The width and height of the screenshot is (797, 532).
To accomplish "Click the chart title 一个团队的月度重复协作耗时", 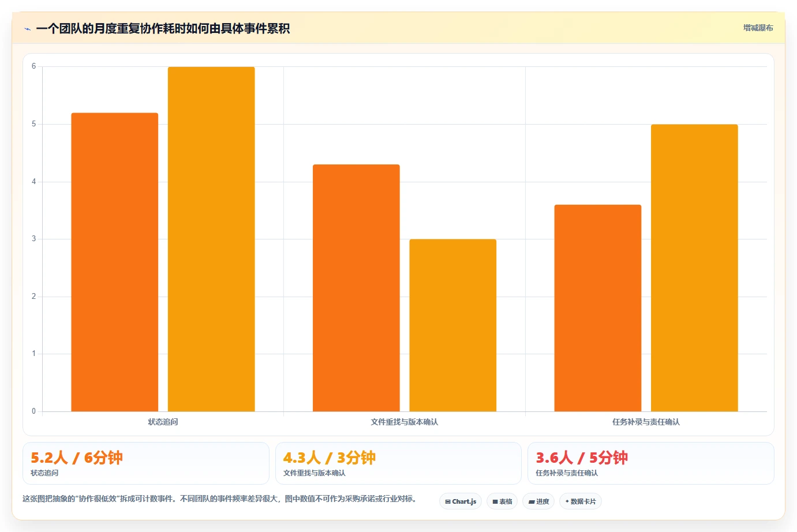I will coord(163,28).
